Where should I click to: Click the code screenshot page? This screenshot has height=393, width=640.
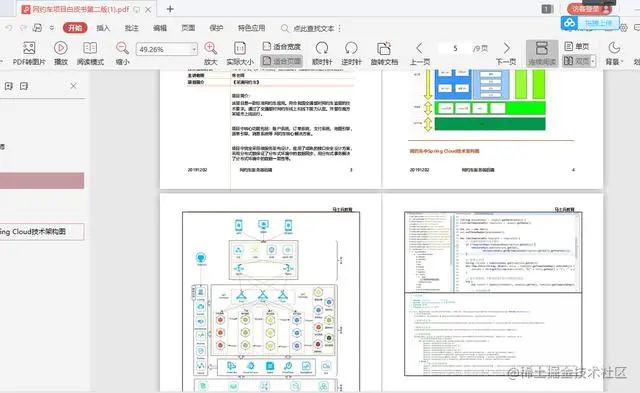click(x=493, y=293)
